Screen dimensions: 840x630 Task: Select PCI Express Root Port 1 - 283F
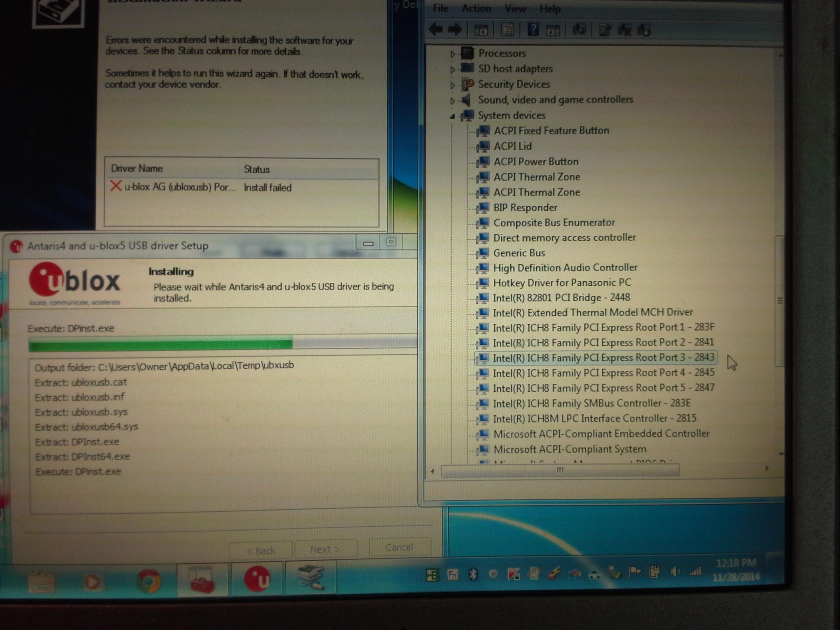[x=603, y=327]
